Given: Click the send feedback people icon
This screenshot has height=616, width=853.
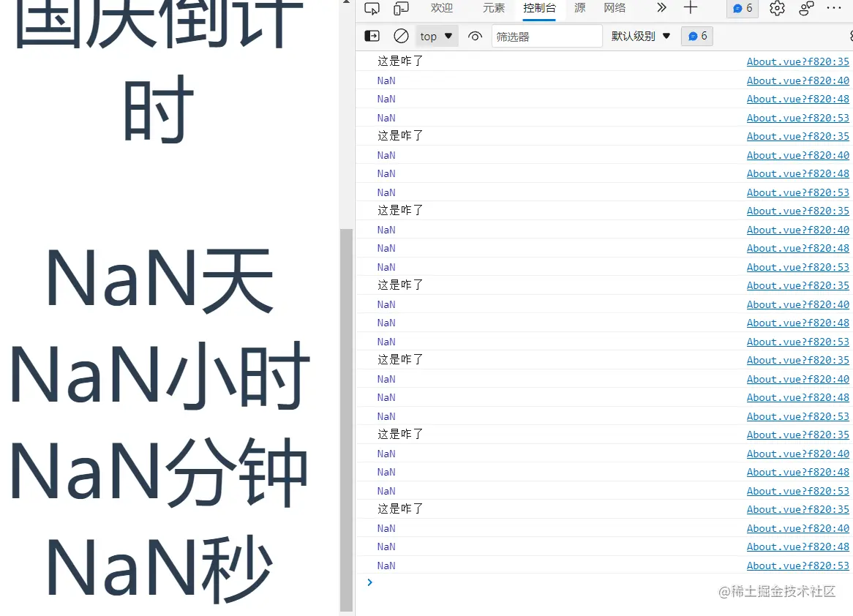Looking at the screenshot, I should point(806,8).
